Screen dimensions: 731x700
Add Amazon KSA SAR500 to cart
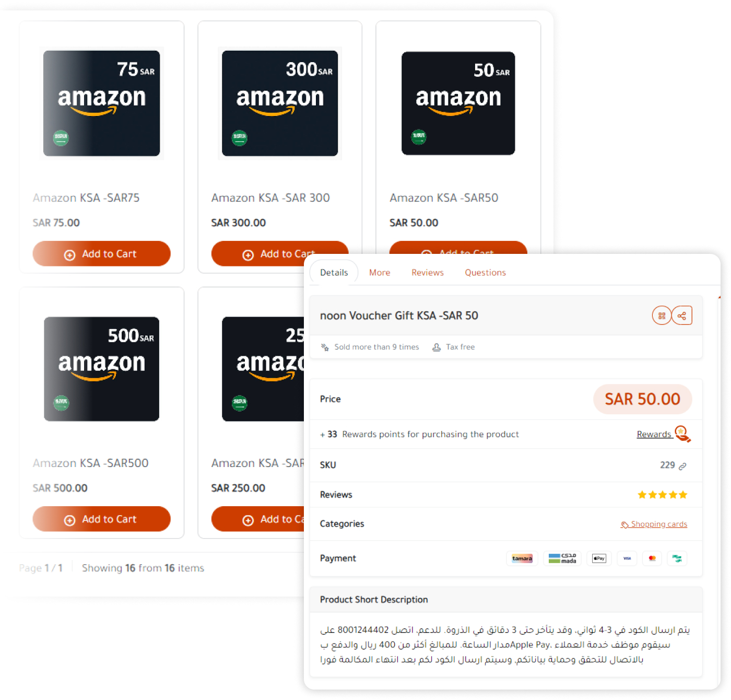101,519
